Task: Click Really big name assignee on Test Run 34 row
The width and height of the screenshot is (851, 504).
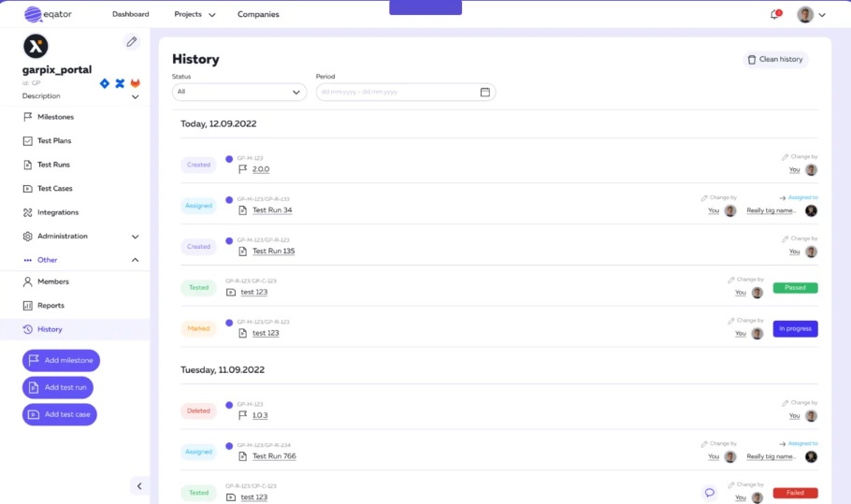Action: click(772, 210)
